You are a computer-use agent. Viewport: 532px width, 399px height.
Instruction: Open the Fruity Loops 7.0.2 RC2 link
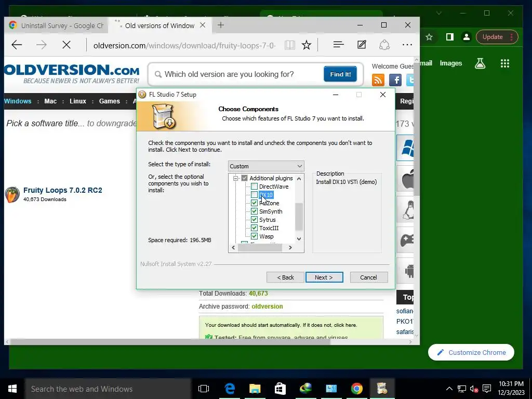(63, 190)
